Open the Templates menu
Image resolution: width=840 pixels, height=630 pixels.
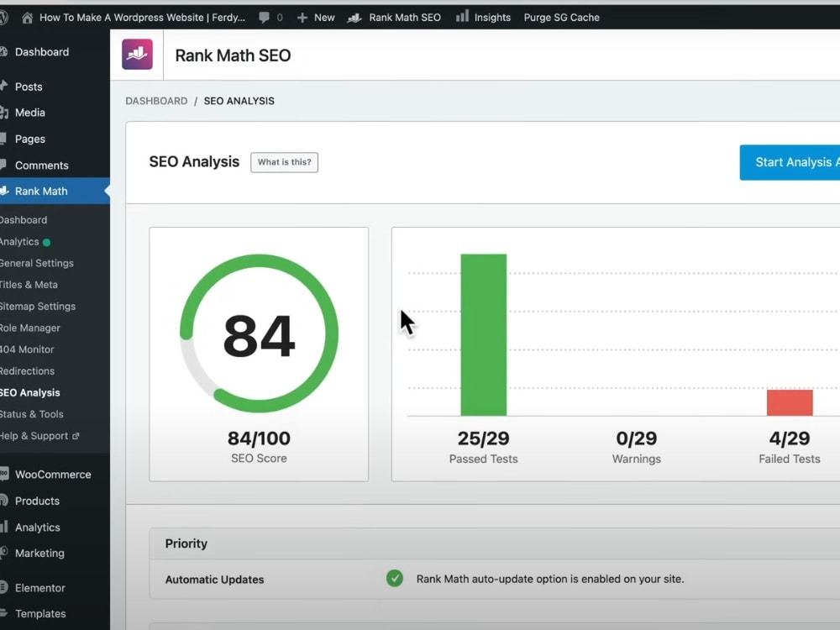tap(40, 614)
